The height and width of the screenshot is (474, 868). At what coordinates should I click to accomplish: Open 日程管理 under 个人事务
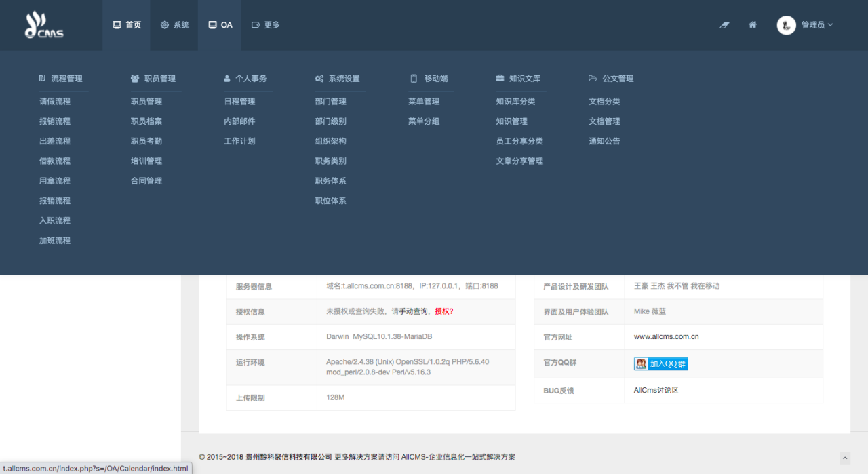(239, 102)
